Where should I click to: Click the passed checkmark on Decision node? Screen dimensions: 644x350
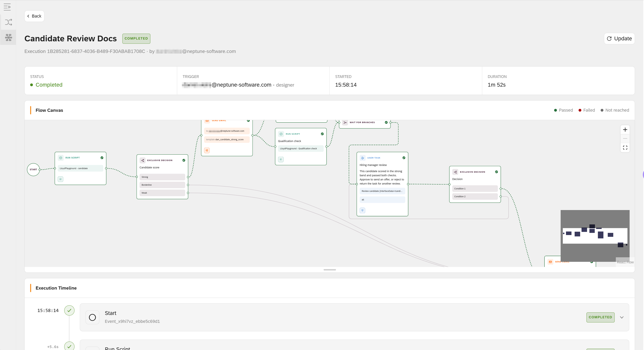(497, 172)
